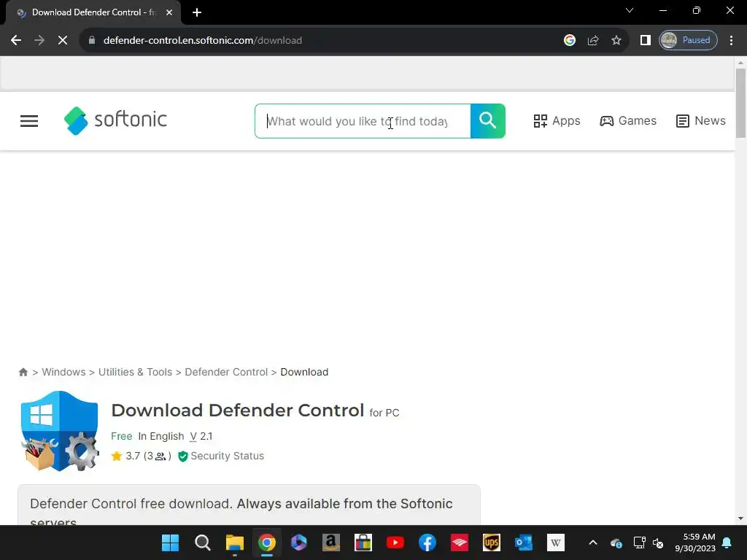Screen dimensions: 747x560
Task: Open Windows breadcrumb link
Action: click(x=64, y=372)
